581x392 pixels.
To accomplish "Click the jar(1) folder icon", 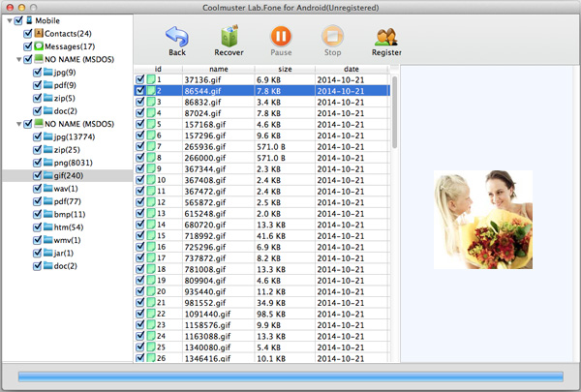I will [x=47, y=253].
